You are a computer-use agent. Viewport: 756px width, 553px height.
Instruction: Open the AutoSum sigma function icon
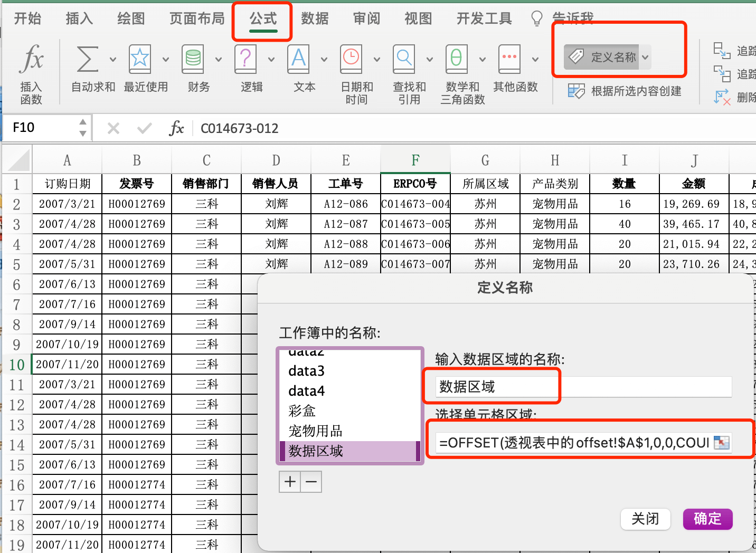(x=88, y=59)
